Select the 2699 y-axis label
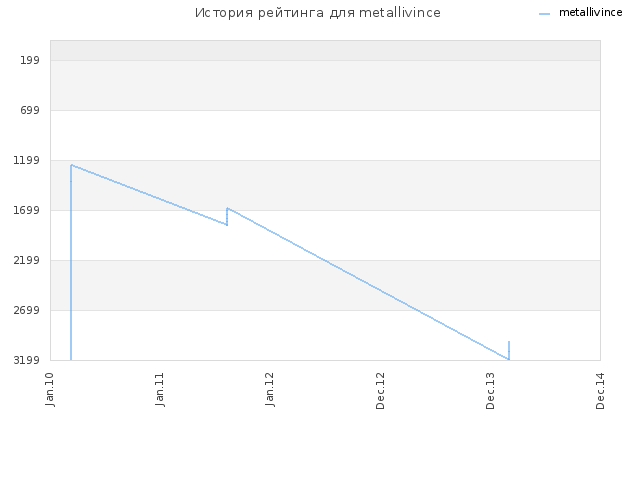Screen dimensions: 640x480 click(x=27, y=310)
